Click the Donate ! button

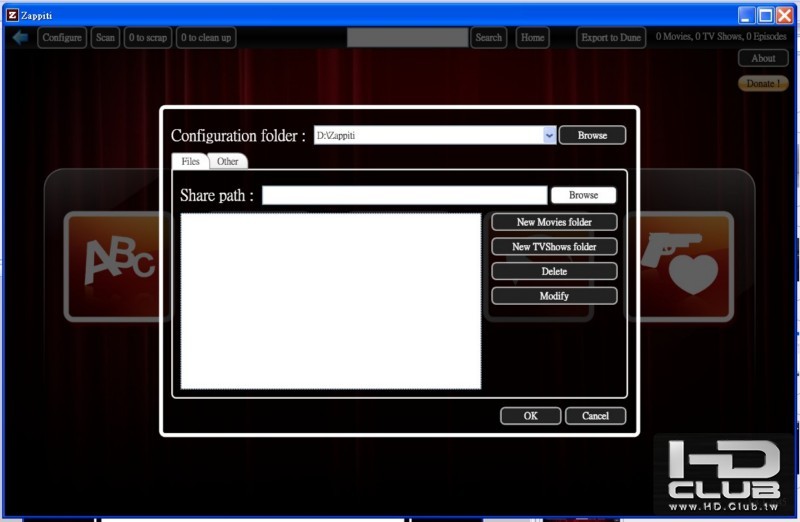click(x=763, y=83)
